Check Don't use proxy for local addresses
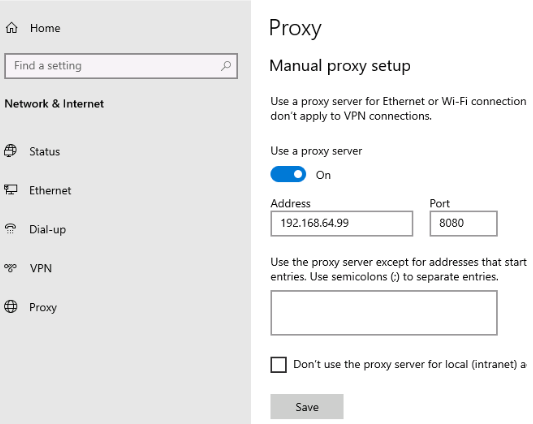The height and width of the screenshot is (424, 533). tap(278, 365)
